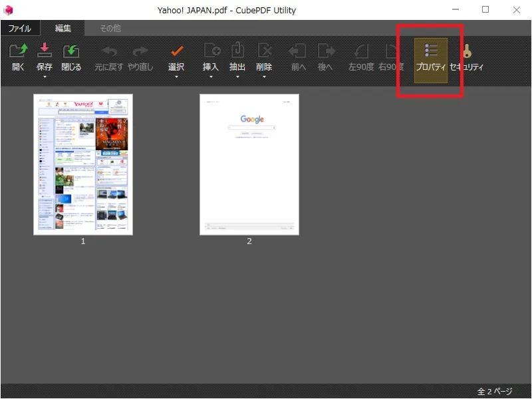The image size is (532, 399).
Task: Click the 開く open file icon
Action: coord(19,51)
